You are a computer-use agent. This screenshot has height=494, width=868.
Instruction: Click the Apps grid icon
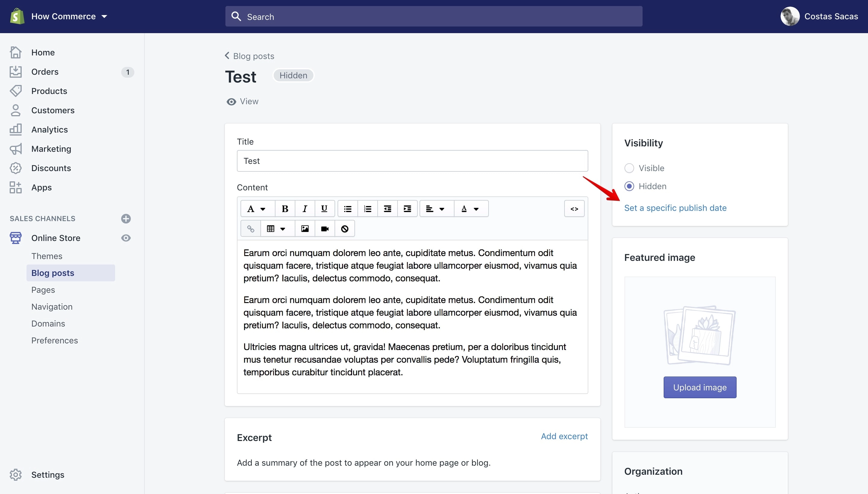tap(16, 187)
